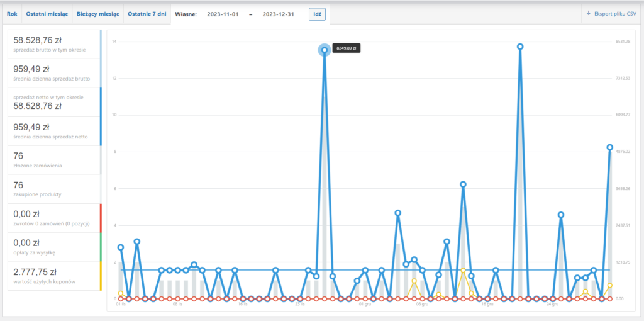Toggle the średnia dzienna sprzedaż brutto legend
644x321 pixels.
[x=54, y=72]
